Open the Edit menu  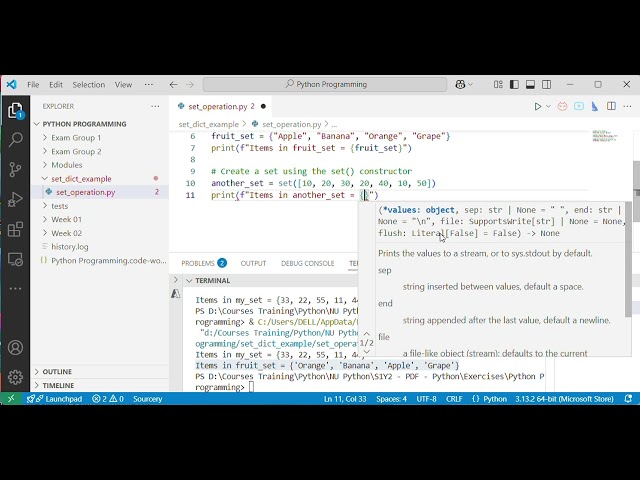coord(56,84)
